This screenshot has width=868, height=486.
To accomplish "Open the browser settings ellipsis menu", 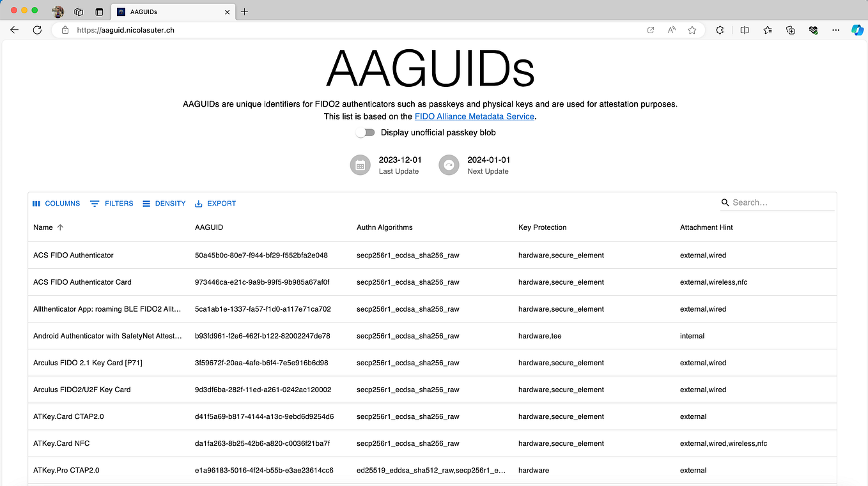I will click(x=835, y=30).
